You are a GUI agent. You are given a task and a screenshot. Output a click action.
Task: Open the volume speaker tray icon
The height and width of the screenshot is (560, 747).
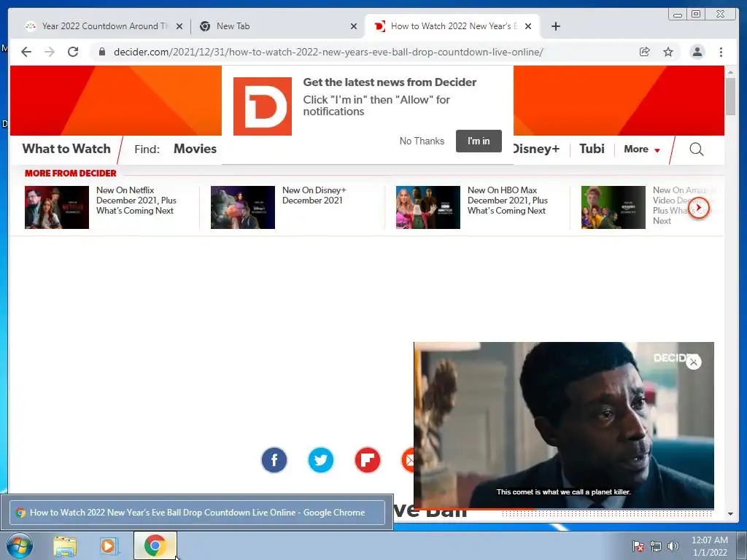pos(673,546)
